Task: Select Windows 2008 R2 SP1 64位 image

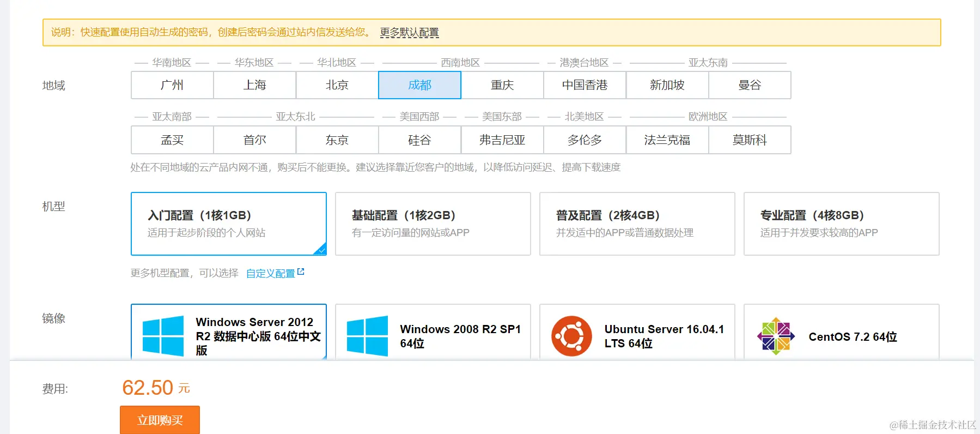Action: pos(433,331)
